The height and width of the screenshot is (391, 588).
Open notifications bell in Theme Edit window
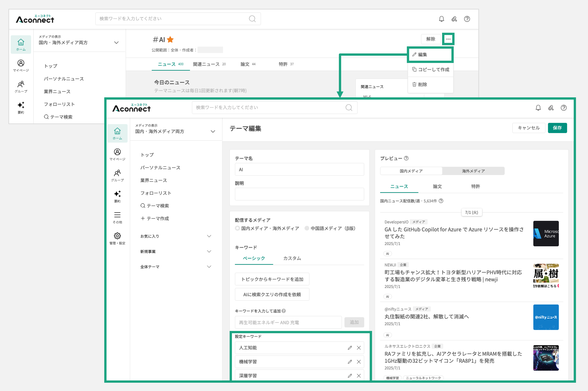tap(538, 108)
